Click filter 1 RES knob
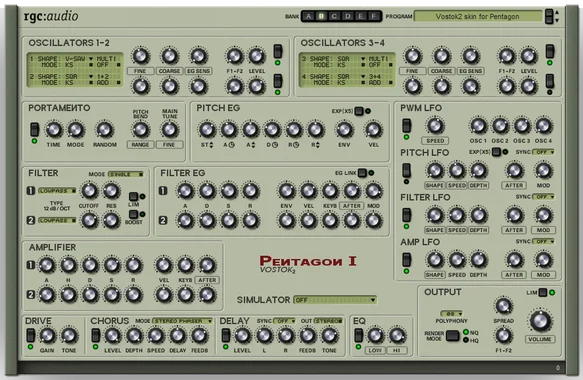583x380 pixels. (x=111, y=190)
